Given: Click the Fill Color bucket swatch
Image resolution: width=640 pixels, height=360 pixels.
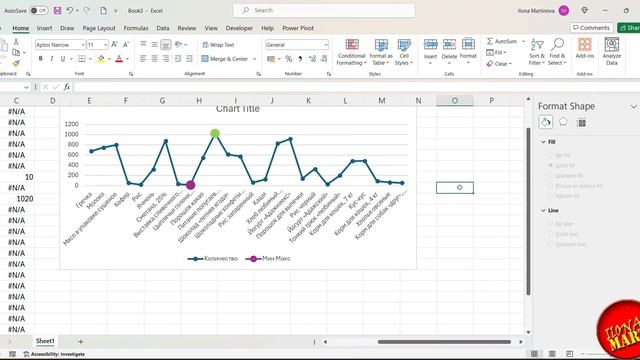Looking at the screenshot, I should [101, 59].
